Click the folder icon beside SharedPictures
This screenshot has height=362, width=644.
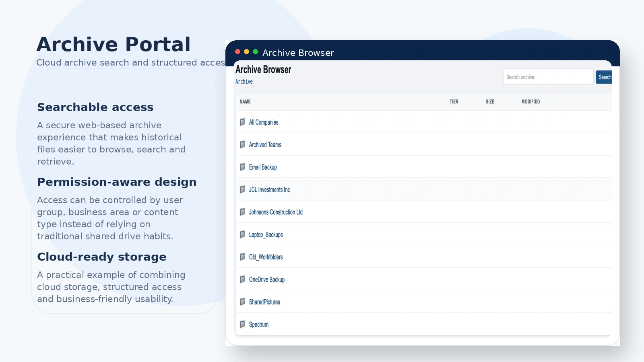point(242,302)
